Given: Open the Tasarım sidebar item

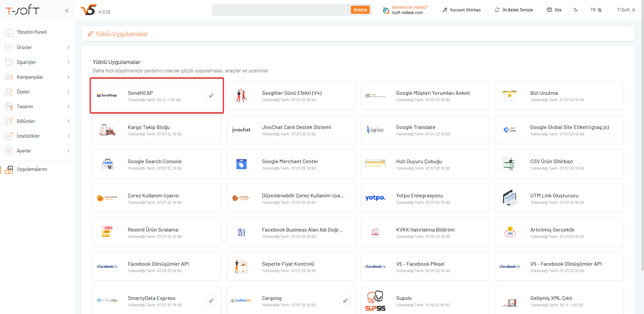Looking at the screenshot, I should [x=38, y=107].
